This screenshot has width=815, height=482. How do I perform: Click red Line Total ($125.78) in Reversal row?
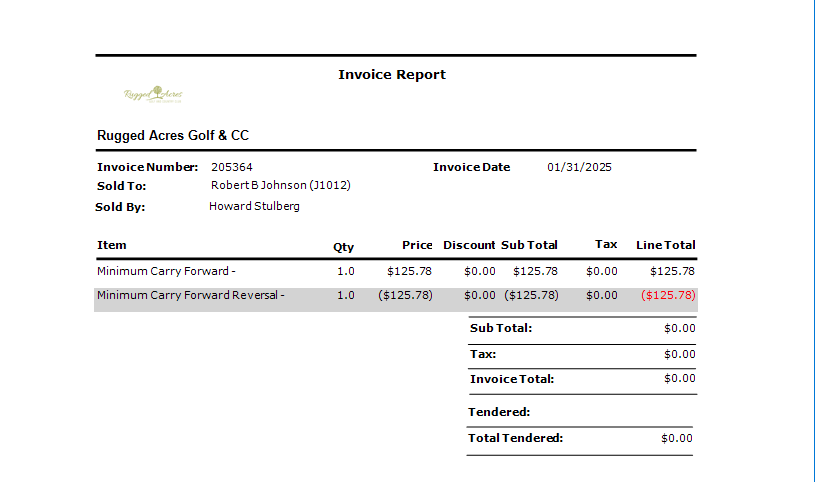pyautogui.click(x=668, y=295)
